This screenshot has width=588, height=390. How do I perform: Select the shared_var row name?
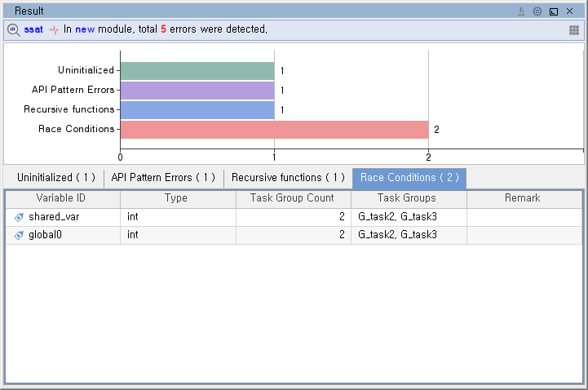point(54,217)
